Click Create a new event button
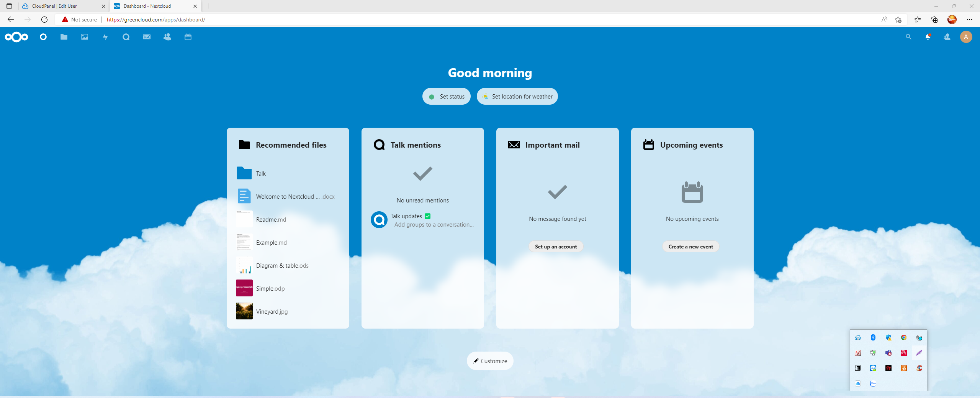 coord(691,247)
